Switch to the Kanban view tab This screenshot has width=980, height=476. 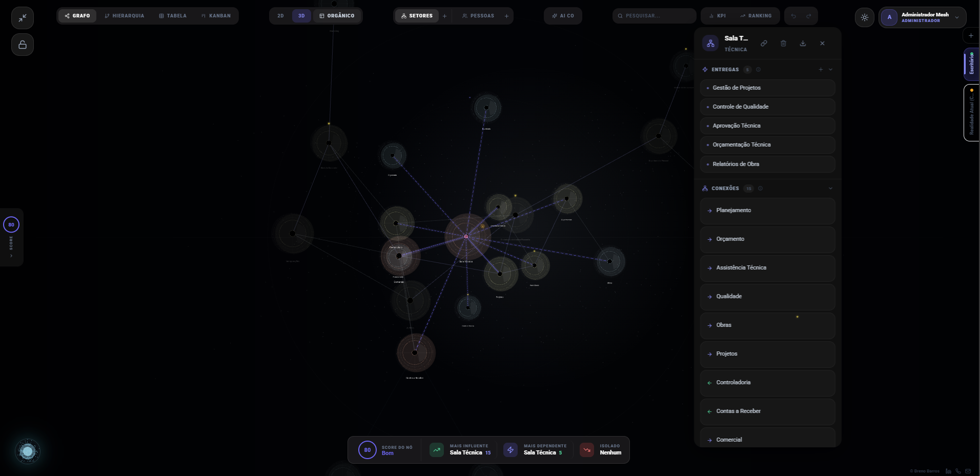[x=216, y=16]
